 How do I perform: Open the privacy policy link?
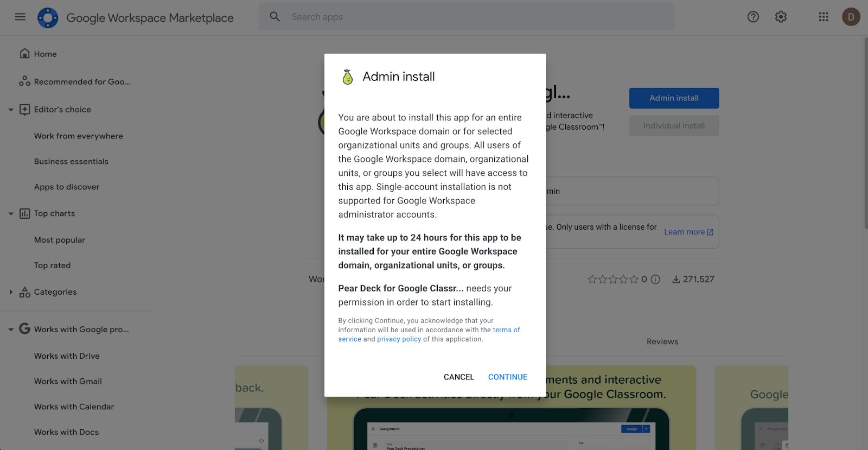(399, 339)
